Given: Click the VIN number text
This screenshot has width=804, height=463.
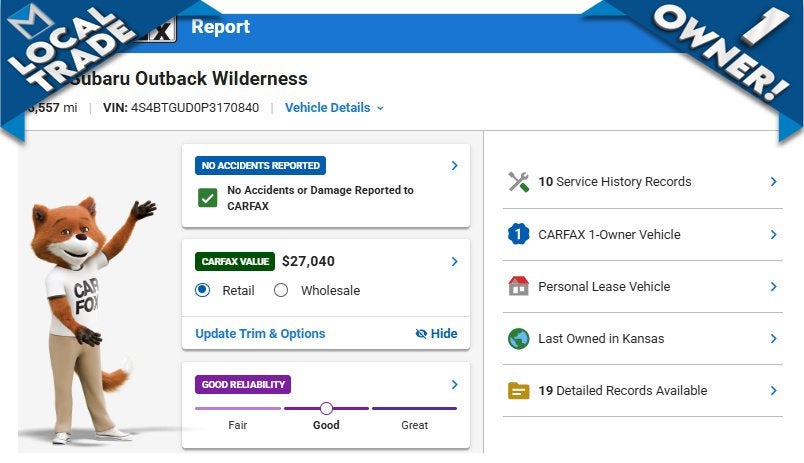Looking at the screenshot, I should [x=195, y=108].
